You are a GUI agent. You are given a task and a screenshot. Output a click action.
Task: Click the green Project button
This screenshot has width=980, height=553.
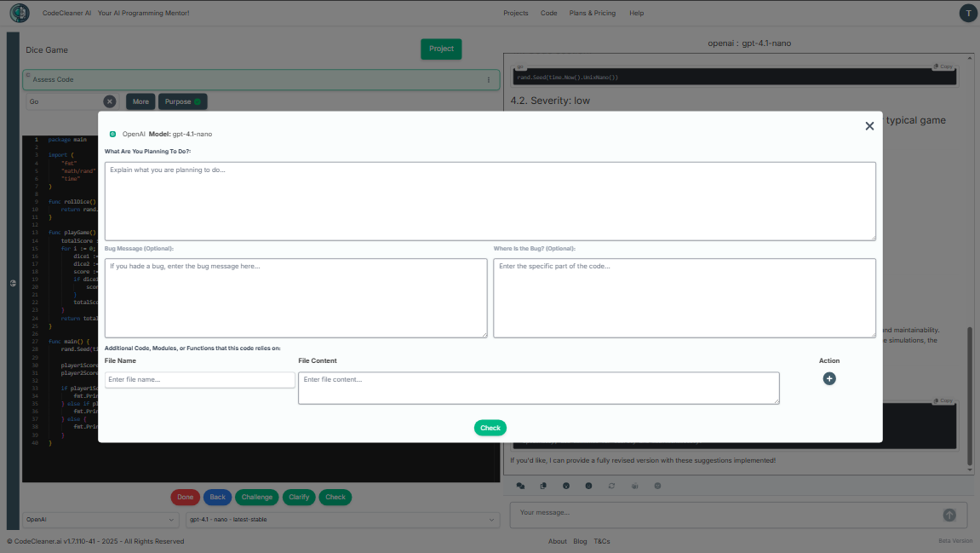[x=441, y=49]
